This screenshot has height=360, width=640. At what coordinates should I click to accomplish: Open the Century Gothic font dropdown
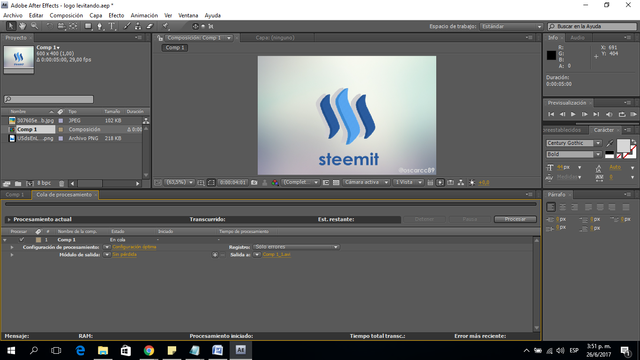click(x=573, y=143)
